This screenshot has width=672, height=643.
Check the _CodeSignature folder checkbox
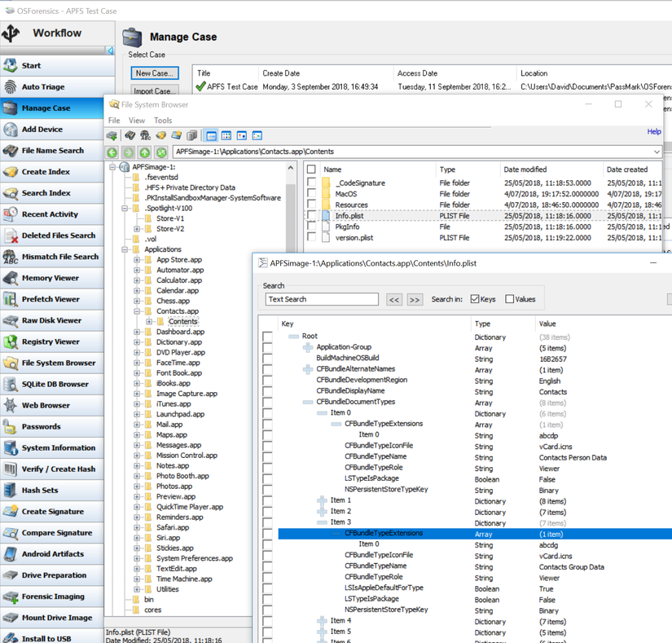[312, 183]
